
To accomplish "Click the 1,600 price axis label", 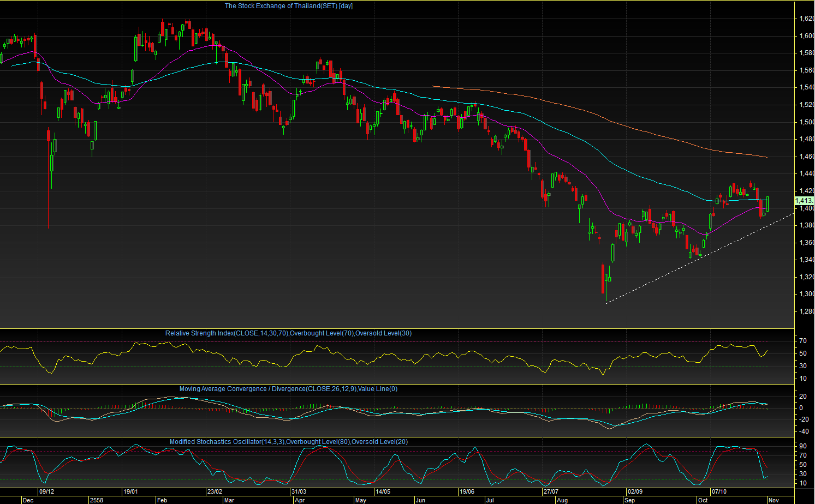I will click(x=807, y=36).
